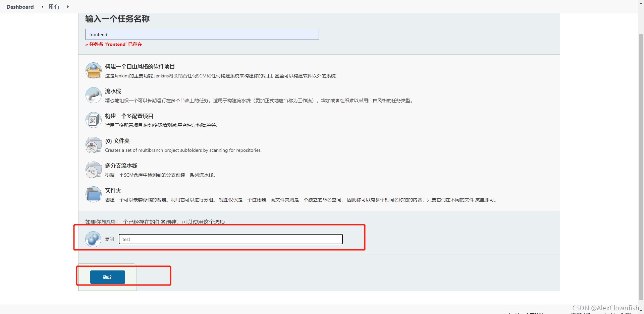Pick the multi-configuration project icon
This screenshot has height=314, width=644.
[x=94, y=120]
